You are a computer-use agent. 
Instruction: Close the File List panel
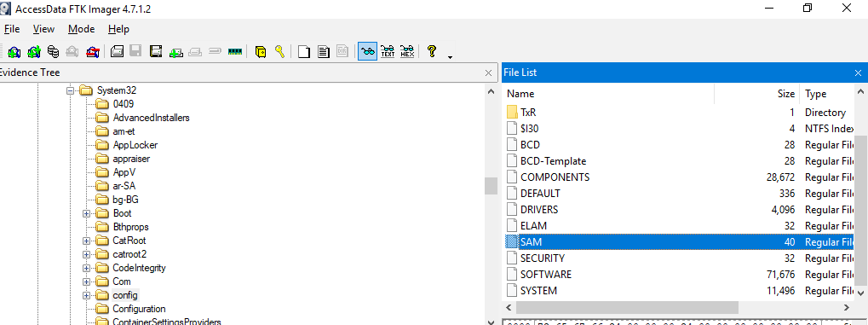[859, 73]
